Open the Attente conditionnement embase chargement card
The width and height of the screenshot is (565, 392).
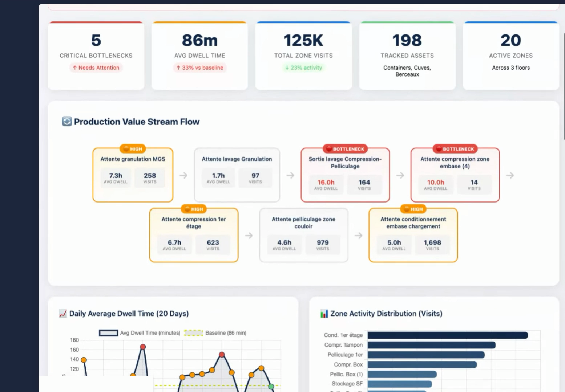[x=413, y=235]
